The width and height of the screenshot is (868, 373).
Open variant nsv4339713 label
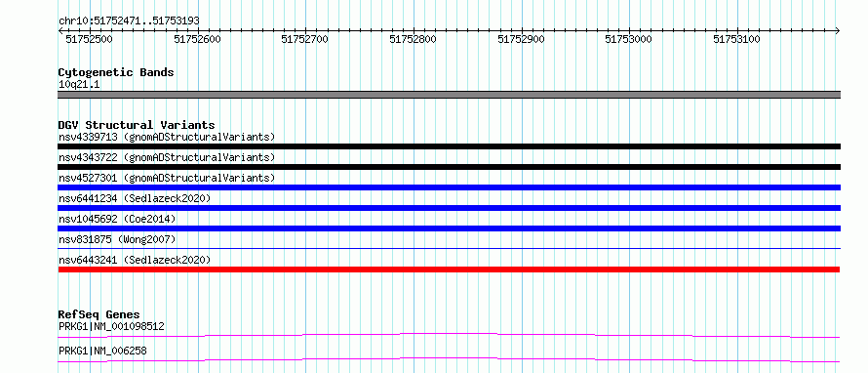pyautogui.click(x=167, y=137)
